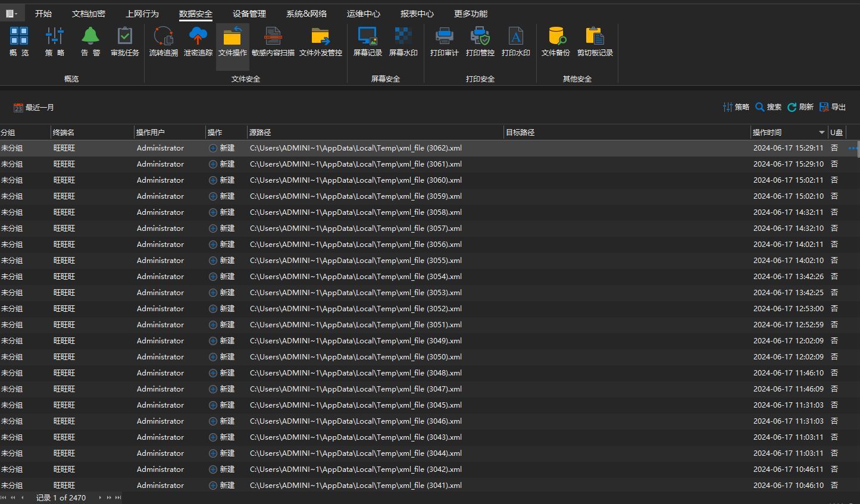Switch to the 开始 tab
The height and width of the screenshot is (504, 860).
click(x=43, y=14)
